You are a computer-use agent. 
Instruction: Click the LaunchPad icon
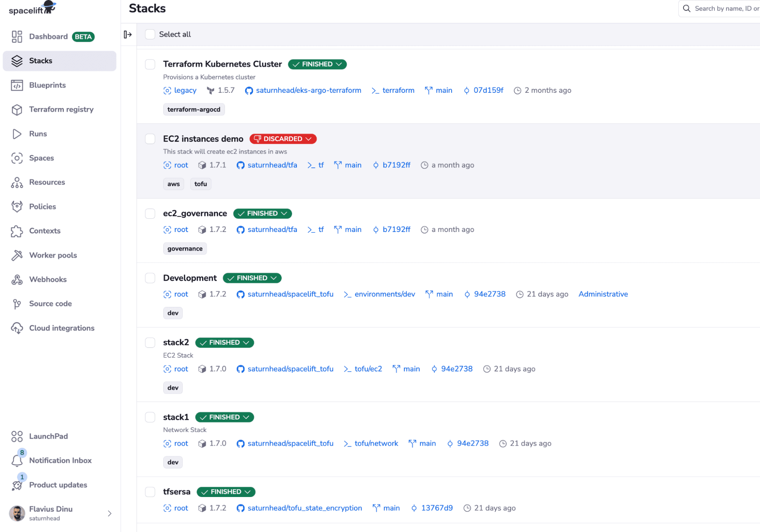(17, 436)
